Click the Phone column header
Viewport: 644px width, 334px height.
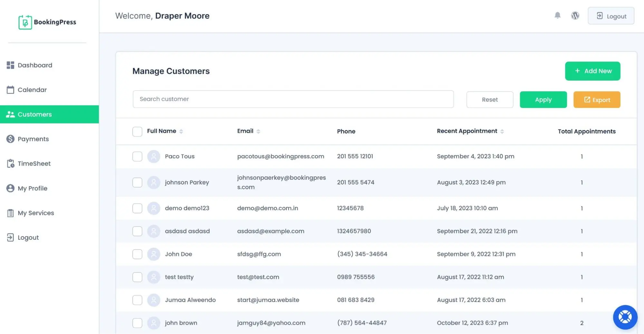(346, 131)
